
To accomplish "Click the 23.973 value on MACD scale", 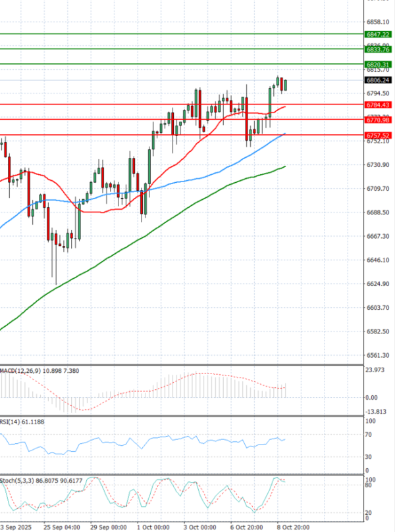I will point(375,370).
